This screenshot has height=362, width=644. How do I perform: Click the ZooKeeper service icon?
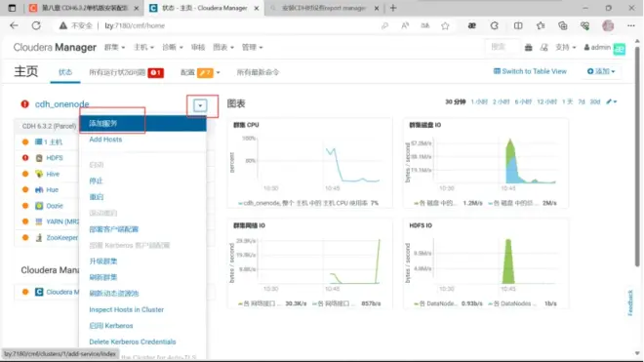[39, 237]
